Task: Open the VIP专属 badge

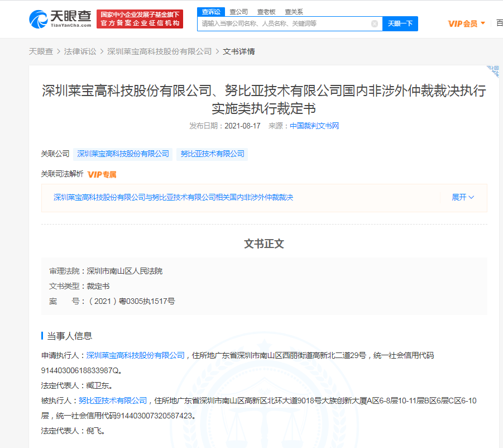Action: coord(102,175)
